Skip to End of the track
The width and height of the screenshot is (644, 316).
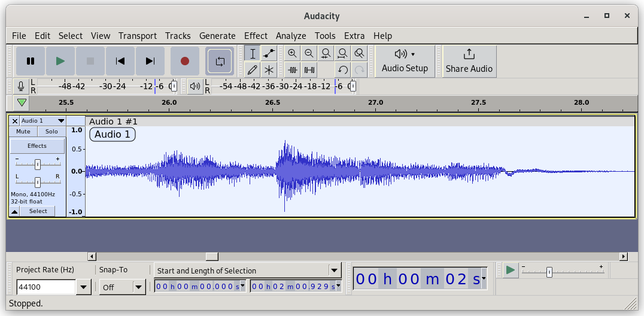(150, 61)
